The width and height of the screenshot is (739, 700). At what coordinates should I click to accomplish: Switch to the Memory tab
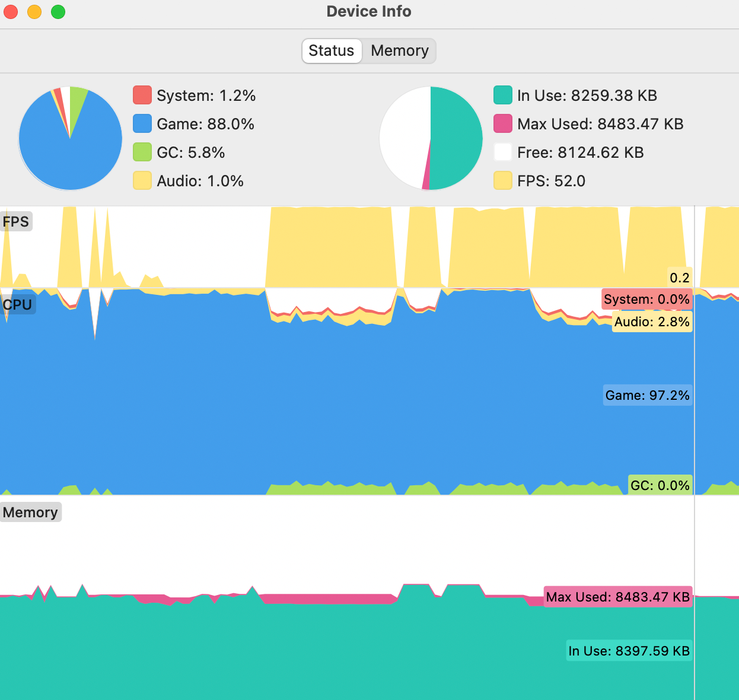tap(399, 50)
